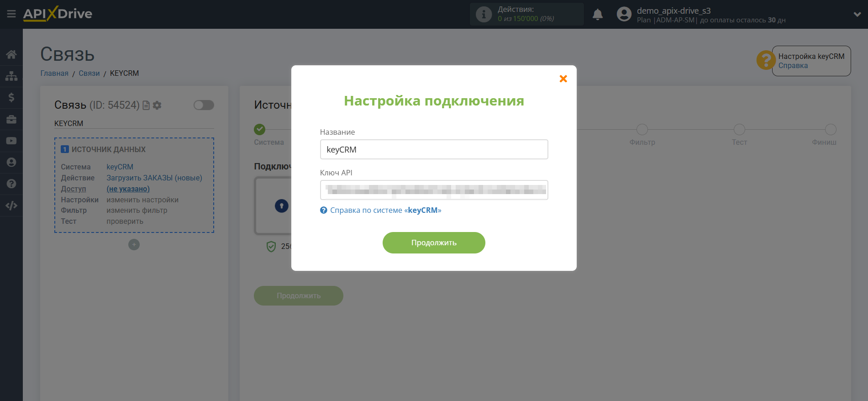The image size is (868, 401).
Task: Go to Связи breadcrumb
Action: click(89, 73)
